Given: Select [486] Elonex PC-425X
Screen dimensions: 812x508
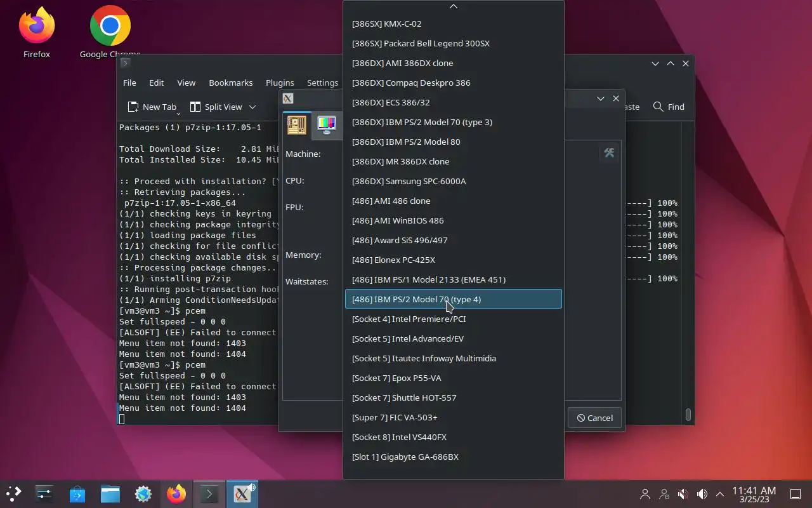Looking at the screenshot, I should (453, 260).
